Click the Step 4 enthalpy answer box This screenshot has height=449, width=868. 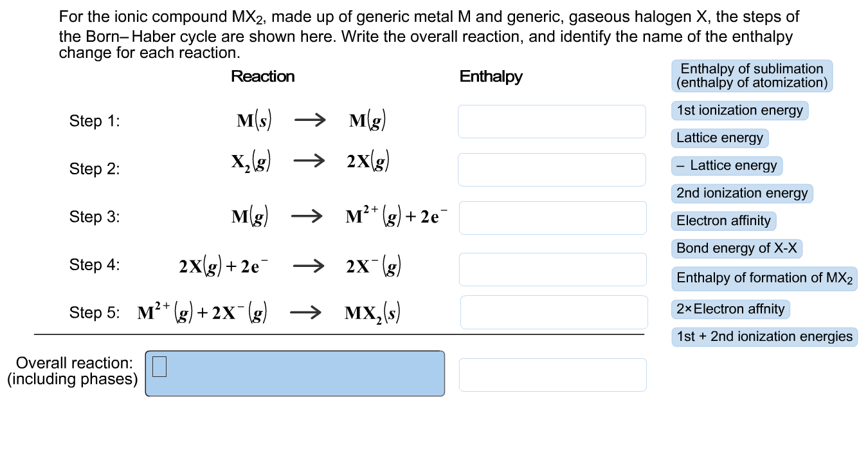(x=552, y=269)
